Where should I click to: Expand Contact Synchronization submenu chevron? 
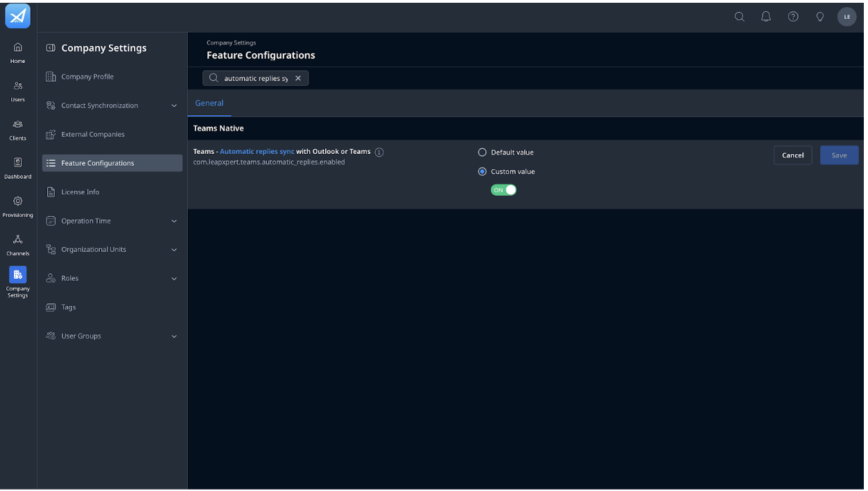[174, 106]
